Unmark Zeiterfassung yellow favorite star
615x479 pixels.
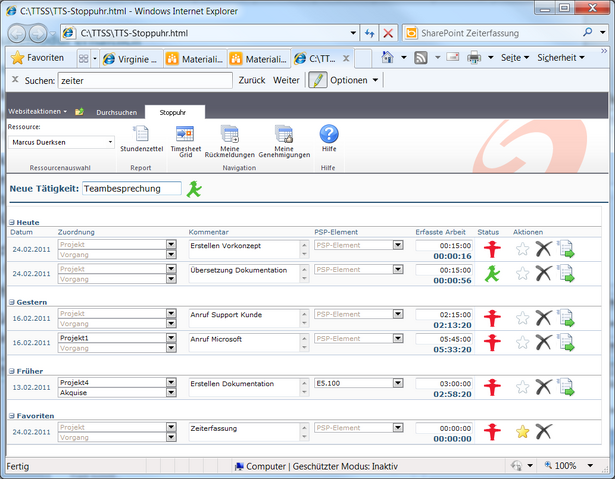coord(522,432)
